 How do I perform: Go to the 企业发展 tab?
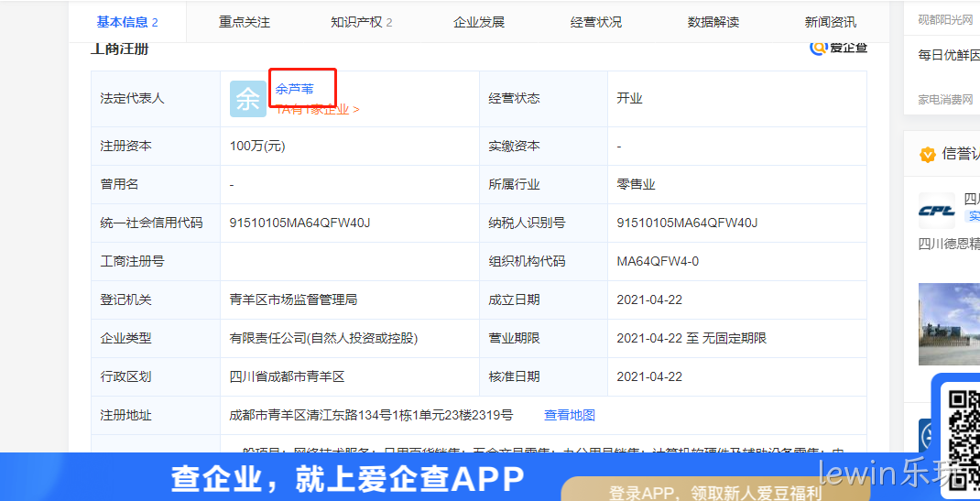(x=479, y=23)
